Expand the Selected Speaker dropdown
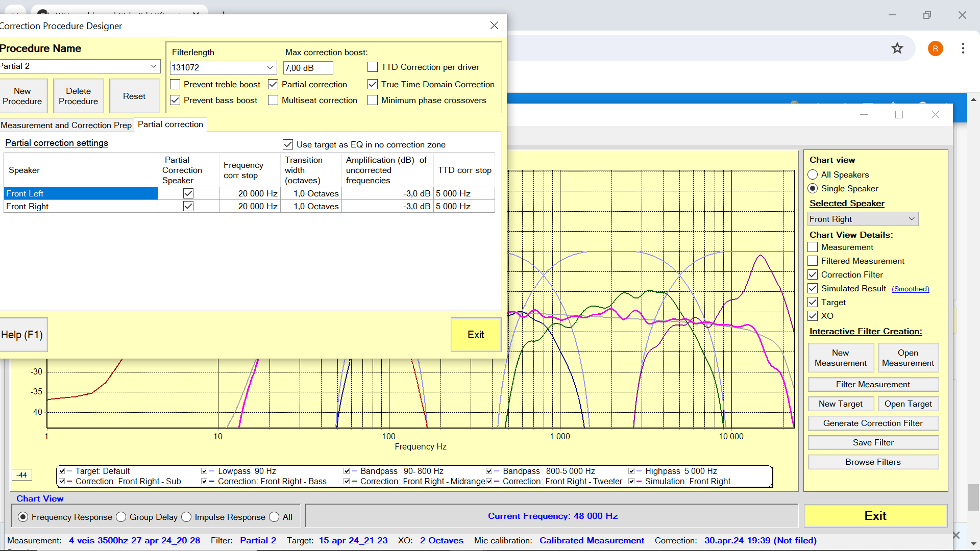Viewport: 980px width, 551px height. [911, 219]
